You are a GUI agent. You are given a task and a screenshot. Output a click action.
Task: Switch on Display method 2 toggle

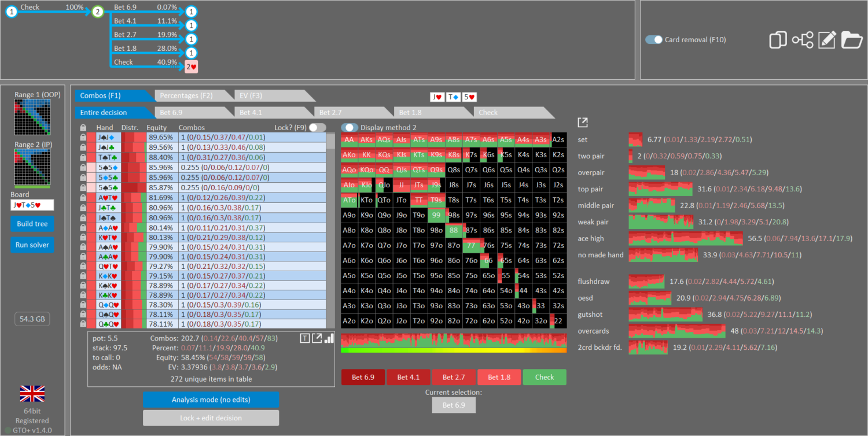[x=350, y=128]
